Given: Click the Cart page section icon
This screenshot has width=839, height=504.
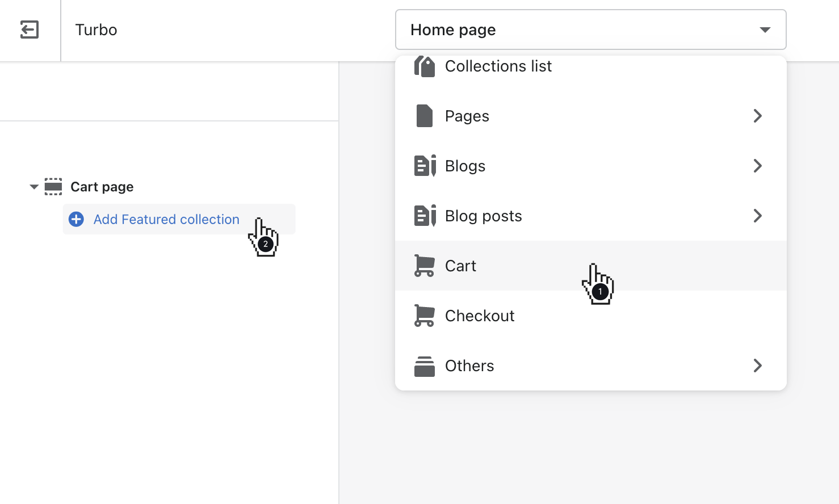Looking at the screenshot, I should (53, 187).
